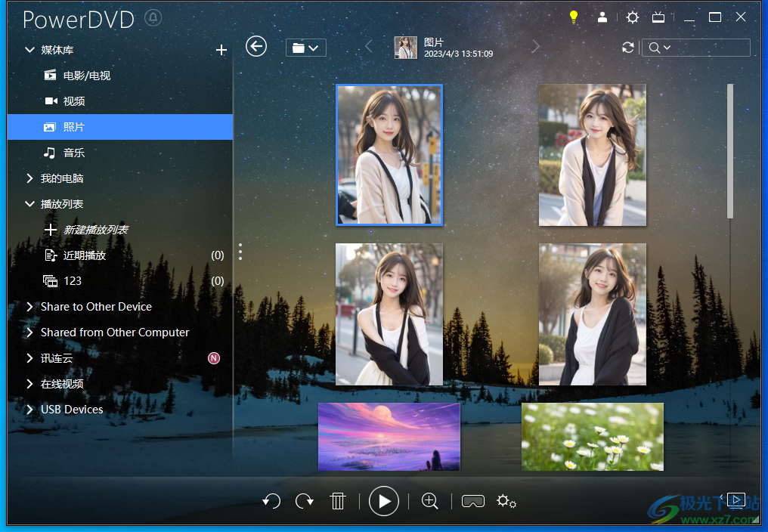
Task: Rotate photo clockwise
Action: [x=304, y=501]
